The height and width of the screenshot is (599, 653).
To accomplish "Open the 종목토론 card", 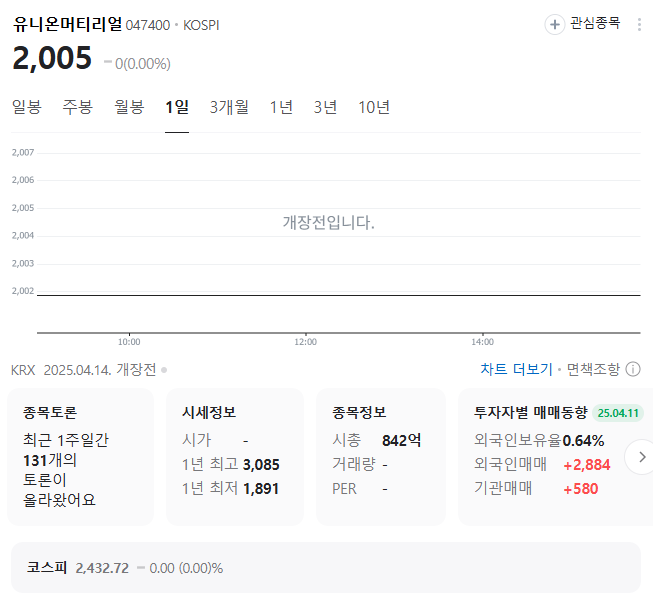I will point(80,457).
